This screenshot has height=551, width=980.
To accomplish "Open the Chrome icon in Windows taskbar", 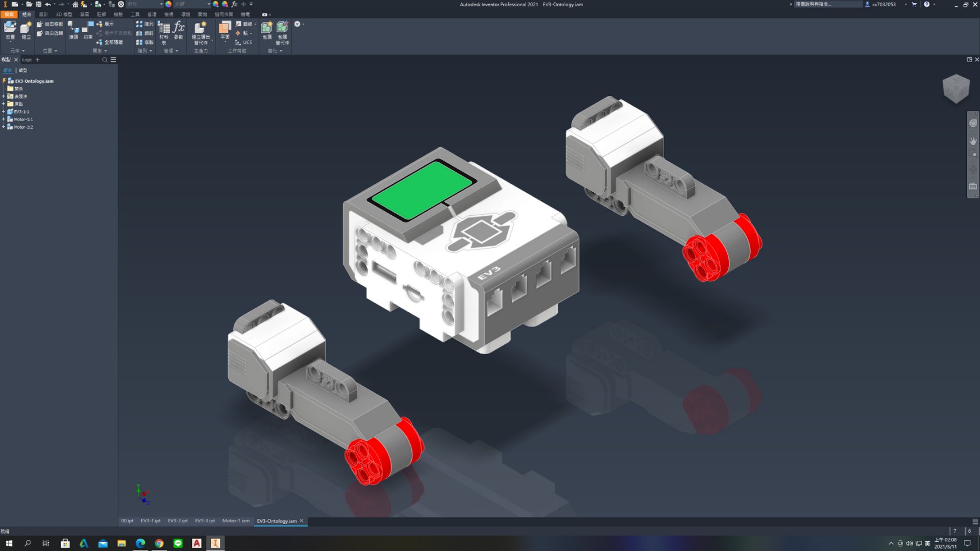I will click(159, 543).
